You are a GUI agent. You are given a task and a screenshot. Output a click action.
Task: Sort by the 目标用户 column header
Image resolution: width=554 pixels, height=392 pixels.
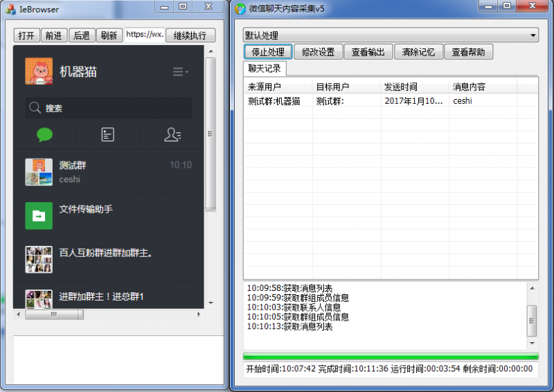(346, 87)
